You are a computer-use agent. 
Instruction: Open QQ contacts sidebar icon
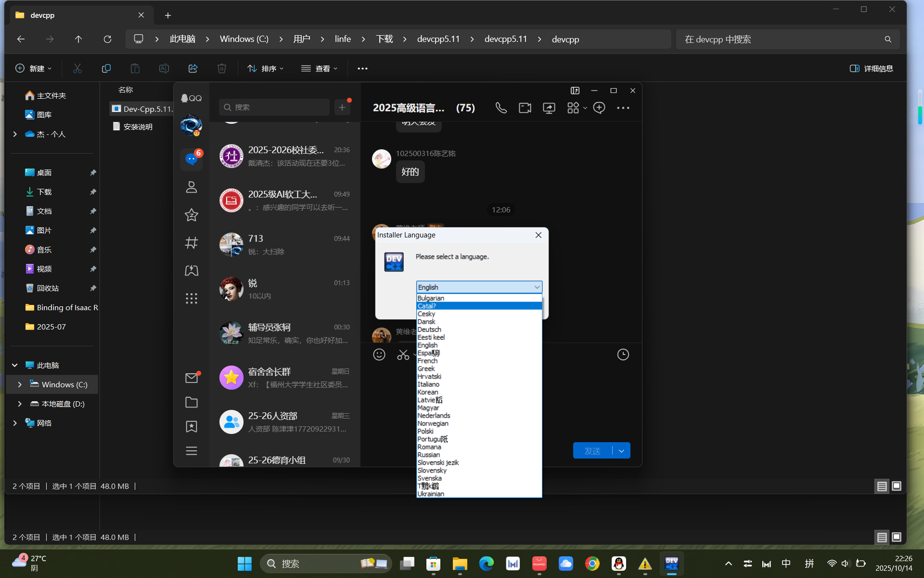click(192, 187)
